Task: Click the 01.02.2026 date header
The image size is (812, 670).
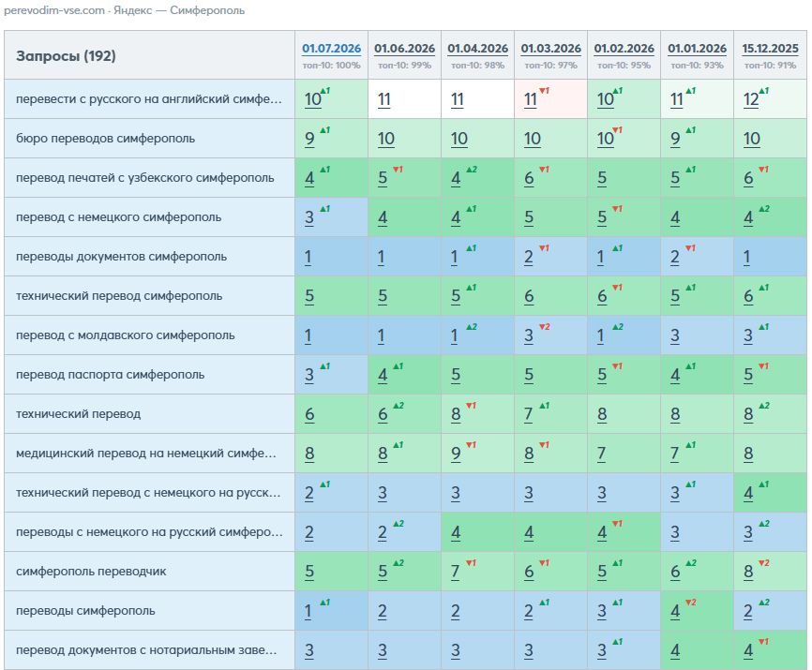Action: coord(624,49)
